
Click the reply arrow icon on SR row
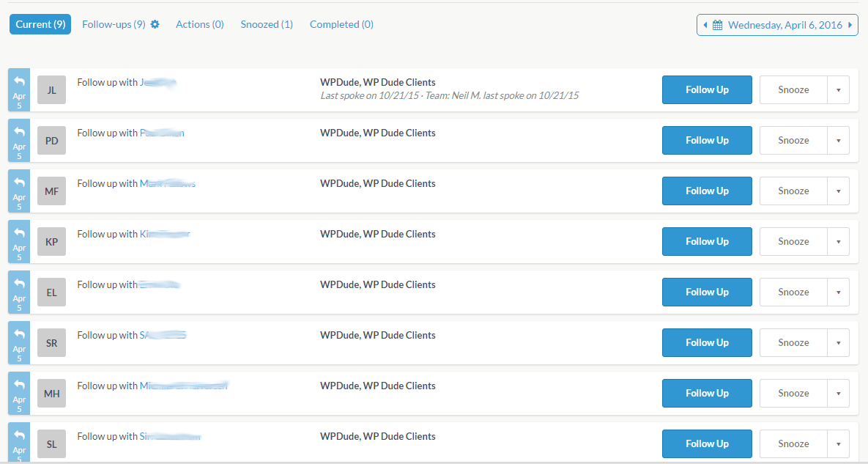(x=19, y=334)
